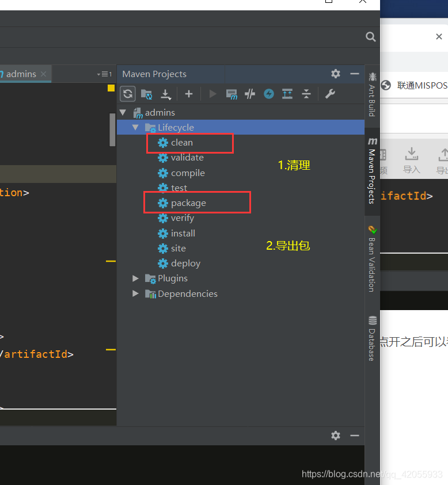Open bottom panel gear settings

(336, 436)
